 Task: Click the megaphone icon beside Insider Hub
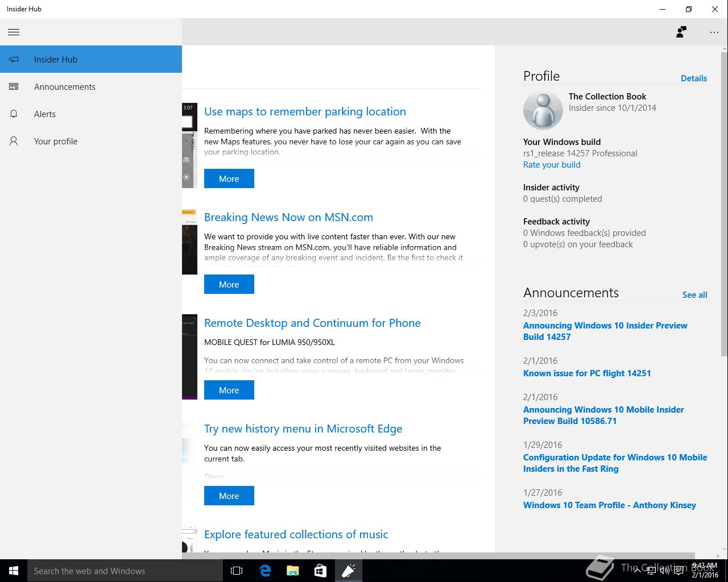tap(14, 59)
